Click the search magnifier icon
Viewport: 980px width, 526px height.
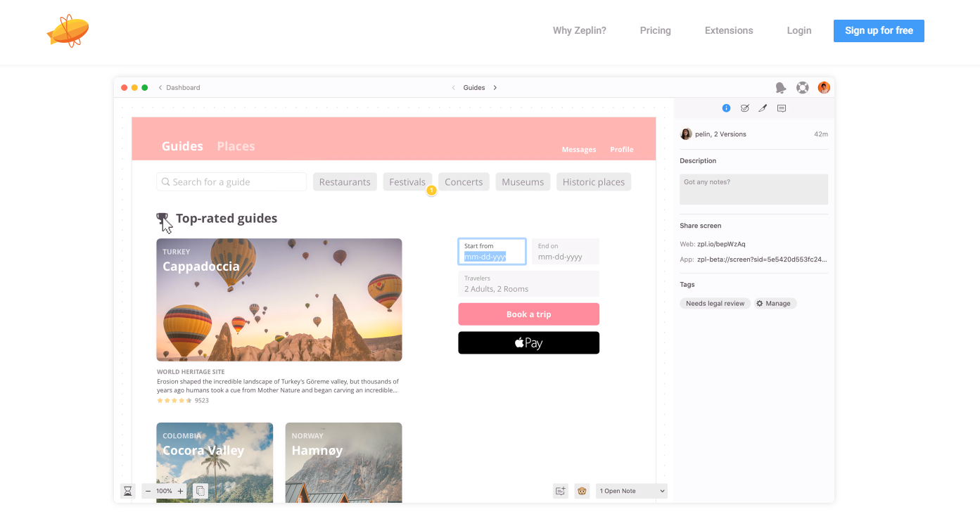tap(166, 182)
